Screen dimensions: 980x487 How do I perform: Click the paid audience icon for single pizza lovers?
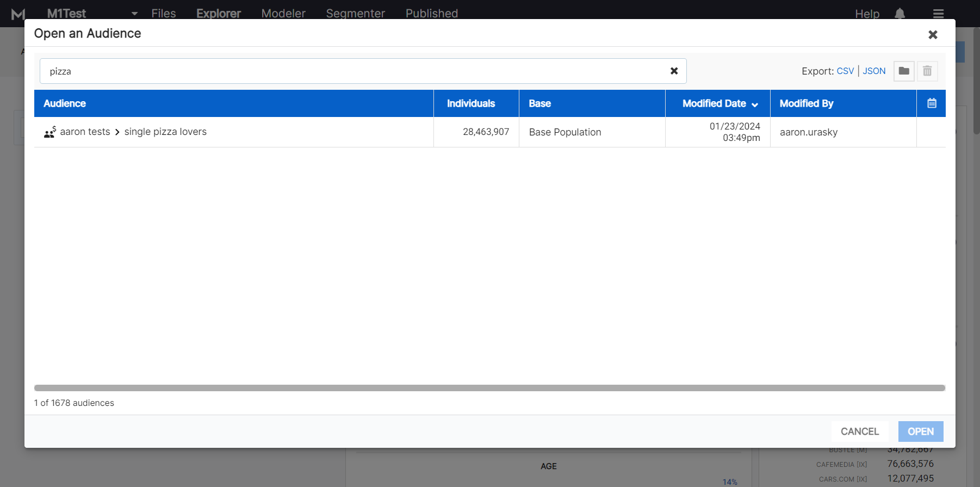[x=50, y=132]
